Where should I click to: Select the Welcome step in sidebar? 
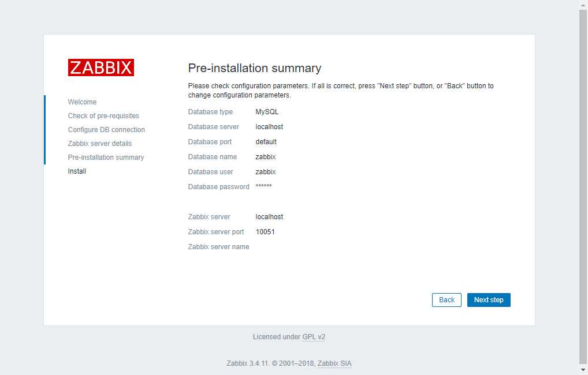click(82, 102)
